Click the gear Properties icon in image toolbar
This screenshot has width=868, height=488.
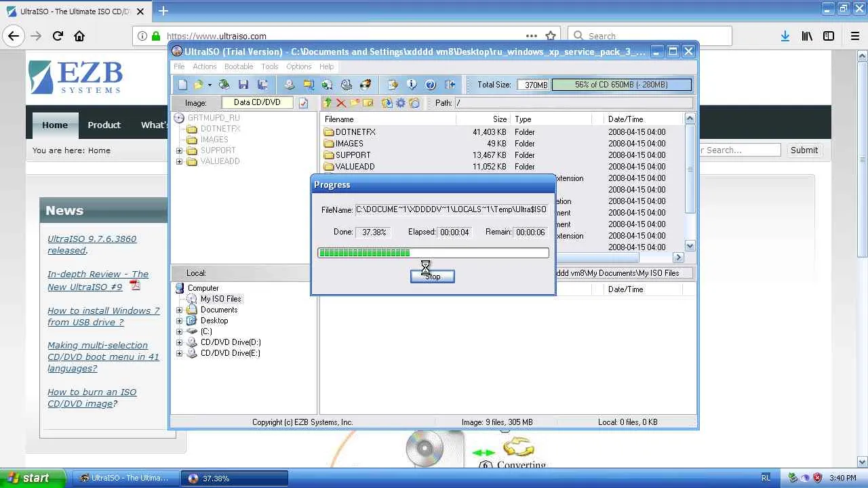[x=401, y=103]
